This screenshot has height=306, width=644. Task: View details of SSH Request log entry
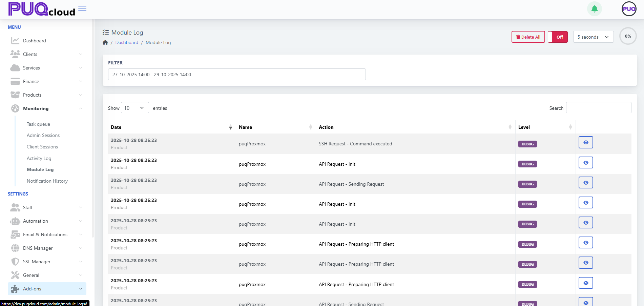pyautogui.click(x=585, y=142)
